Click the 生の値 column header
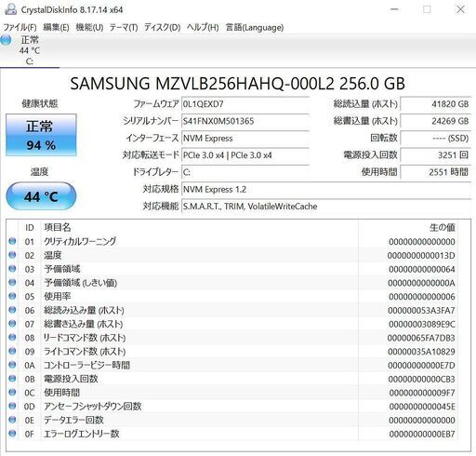This screenshot has width=476, height=456. 443,227
